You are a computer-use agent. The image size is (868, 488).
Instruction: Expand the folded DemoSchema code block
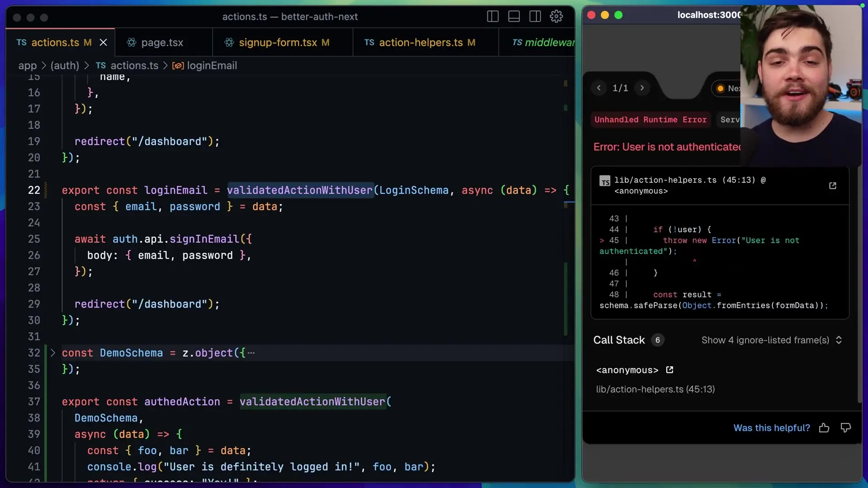tap(53, 353)
